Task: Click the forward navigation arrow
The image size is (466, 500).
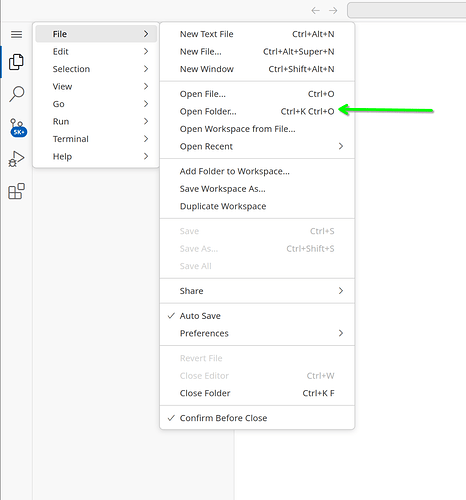Action: (333, 11)
